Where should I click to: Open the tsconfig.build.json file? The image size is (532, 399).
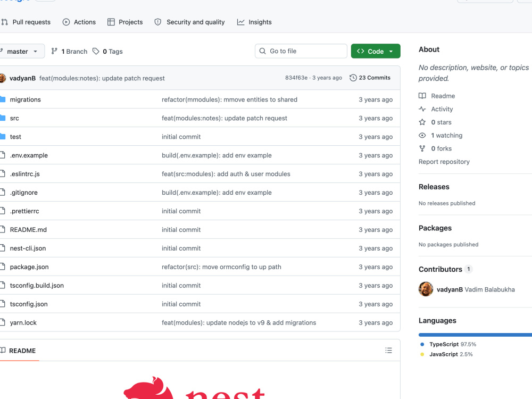tap(37, 285)
